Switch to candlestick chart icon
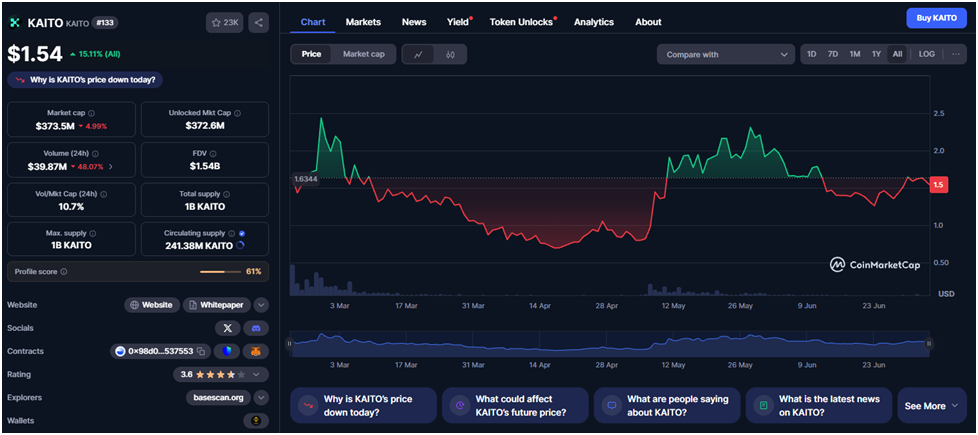The image size is (978, 435). click(450, 54)
